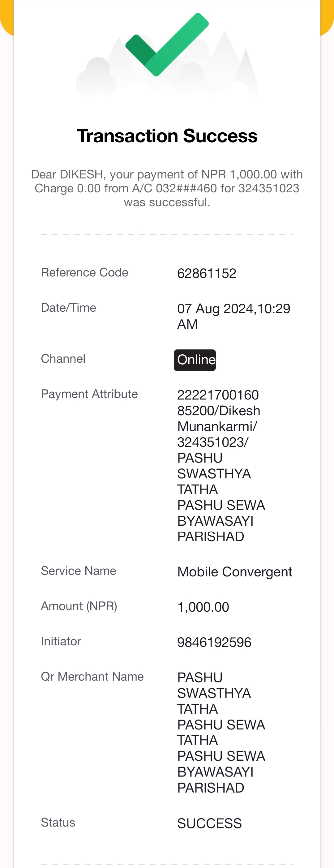Tap the Date/Time value 07 Aug 2024

tap(233, 316)
